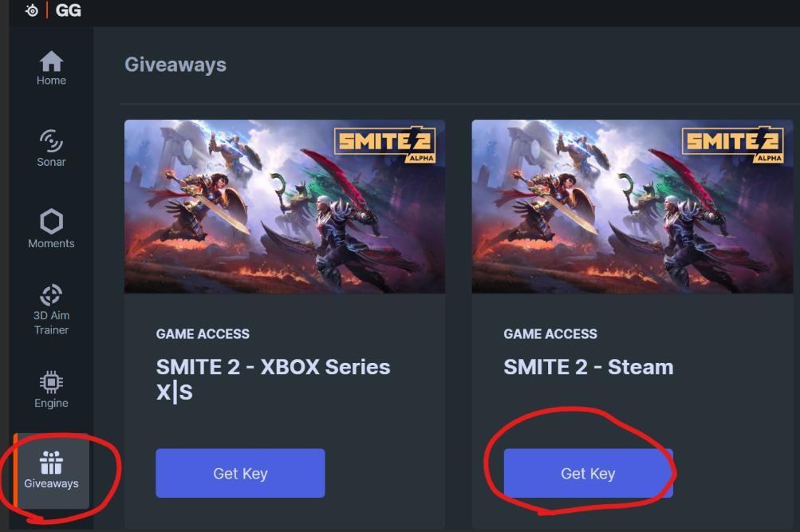Click the GAME ACCESS label on the Steam card
800x532 pixels.
click(550, 334)
